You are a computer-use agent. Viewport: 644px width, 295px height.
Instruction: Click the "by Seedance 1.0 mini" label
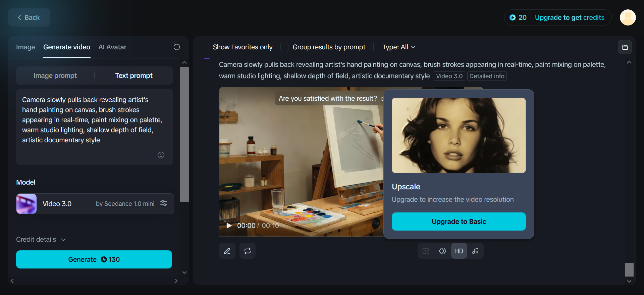pos(125,204)
